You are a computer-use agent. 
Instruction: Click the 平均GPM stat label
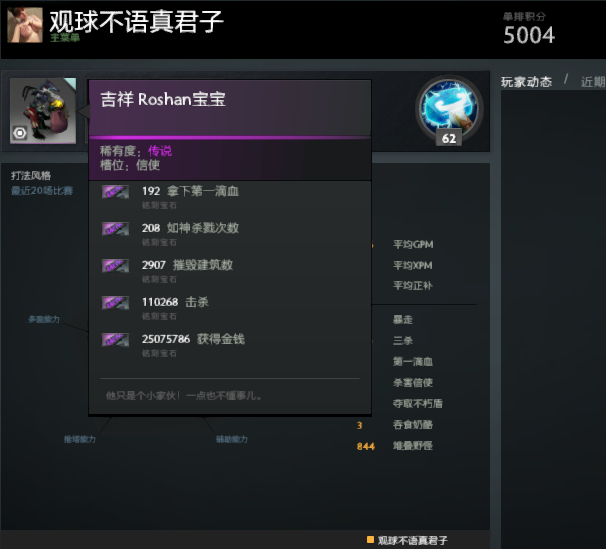(413, 245)
